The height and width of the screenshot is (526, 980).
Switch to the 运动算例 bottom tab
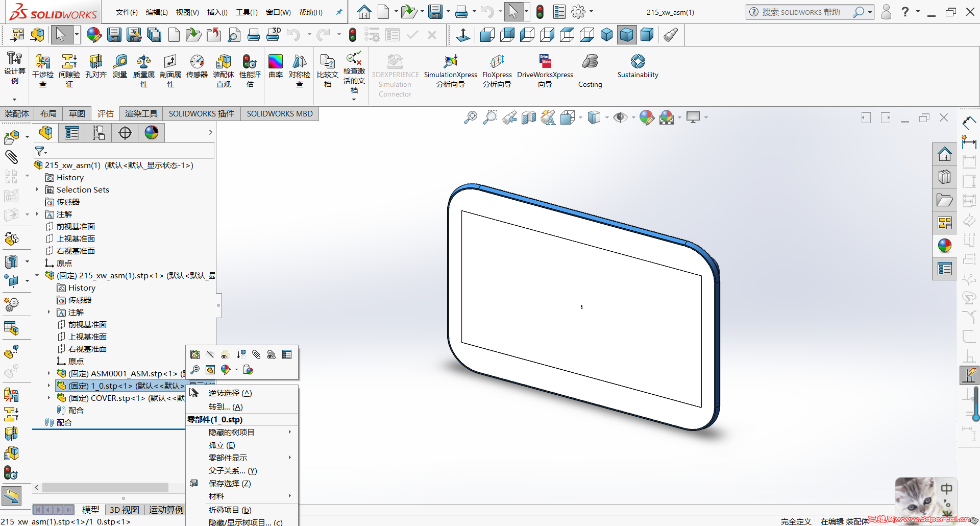pos(166,510)
